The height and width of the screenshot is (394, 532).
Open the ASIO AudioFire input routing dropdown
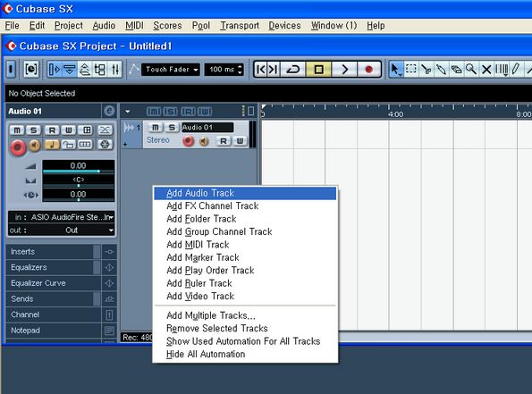pyautogui.click(x=62, y=217)
